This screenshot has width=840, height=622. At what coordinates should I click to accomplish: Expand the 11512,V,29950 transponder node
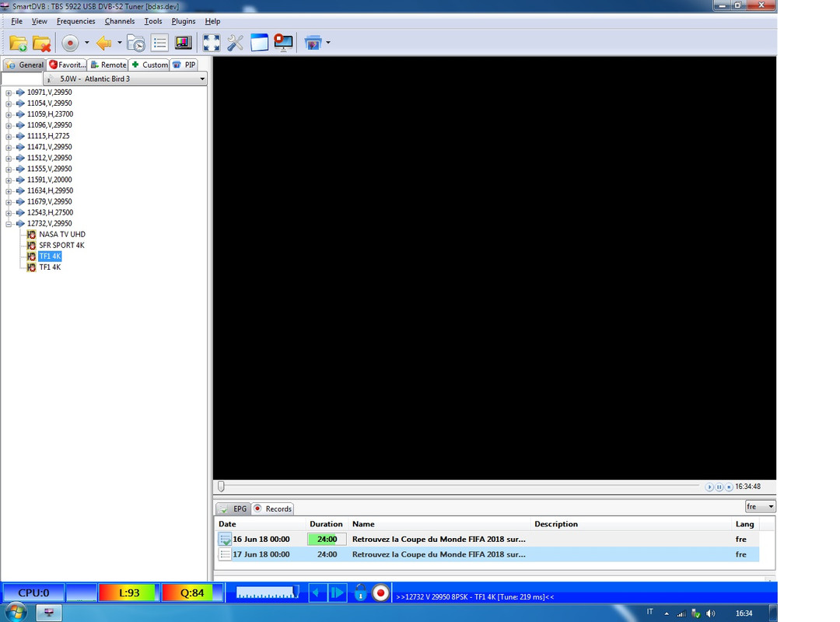click(9, 158)
